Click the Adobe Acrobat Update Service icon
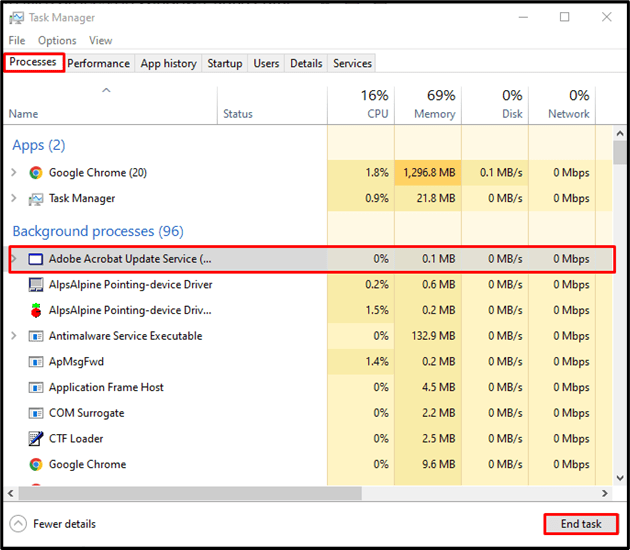Viewport: 630px width, 550px height. 36,259
